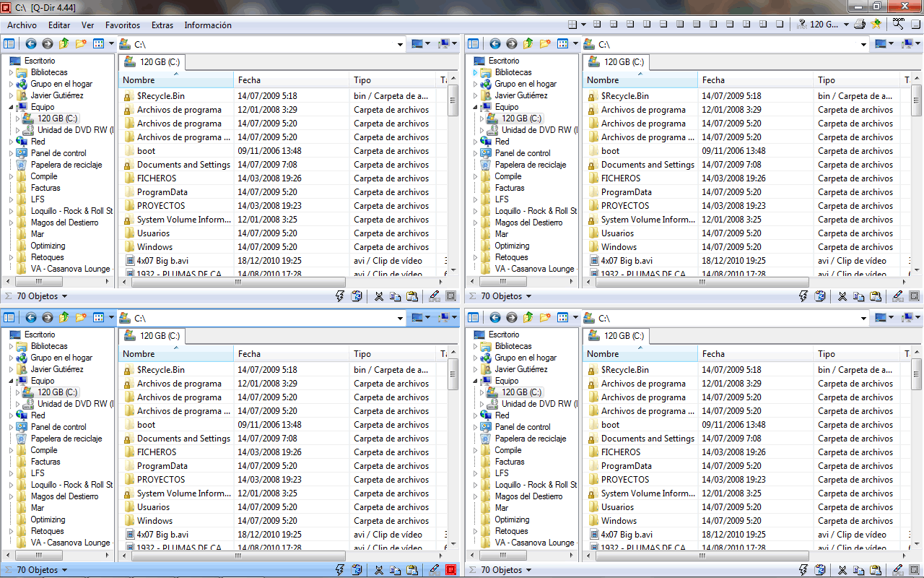Open the address bar dropdown in top-right pane

click(x=864, y=45)
